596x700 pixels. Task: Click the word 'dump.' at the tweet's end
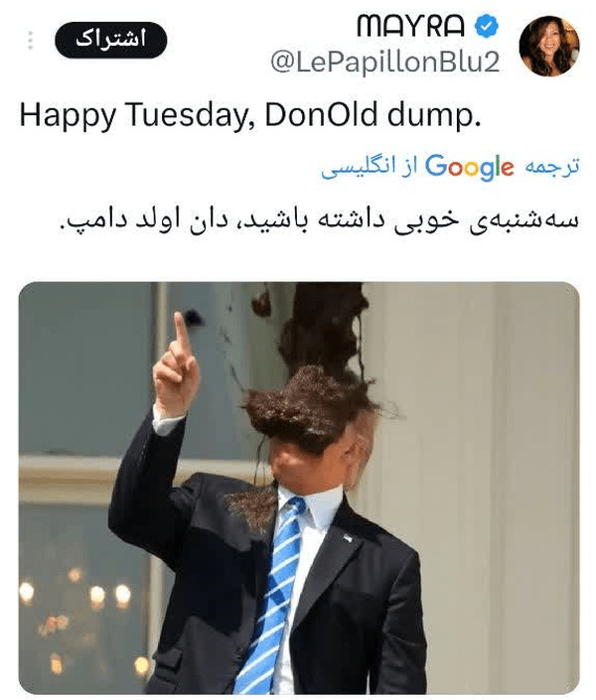(x=434, y=115)
